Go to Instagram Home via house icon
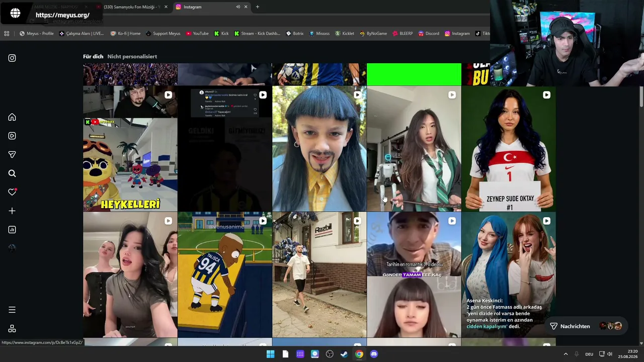 [12, 117]
